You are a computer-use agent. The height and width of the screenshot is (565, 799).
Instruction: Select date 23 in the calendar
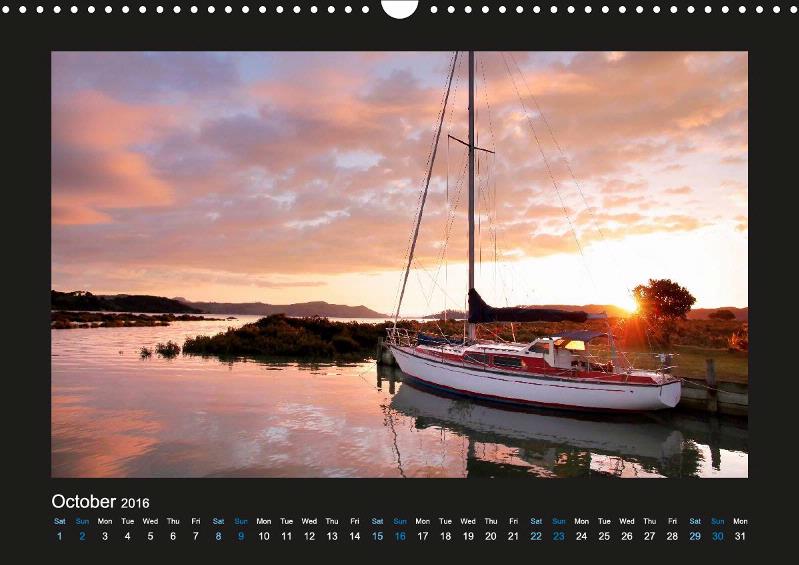coord(559,536)
